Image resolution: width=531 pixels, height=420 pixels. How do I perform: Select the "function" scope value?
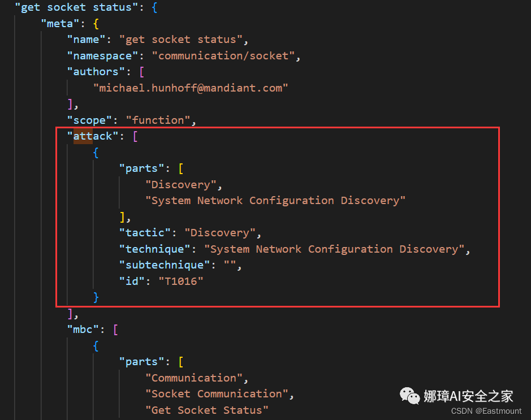click(158, 120)
